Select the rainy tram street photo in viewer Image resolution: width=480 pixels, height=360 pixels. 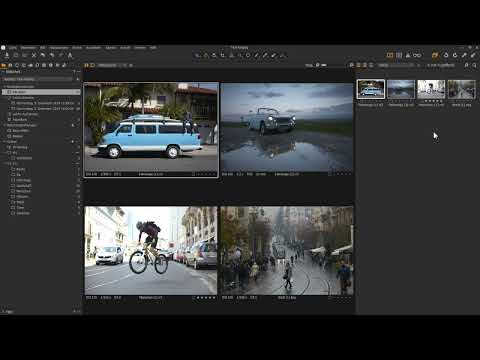tap(287, 250)
